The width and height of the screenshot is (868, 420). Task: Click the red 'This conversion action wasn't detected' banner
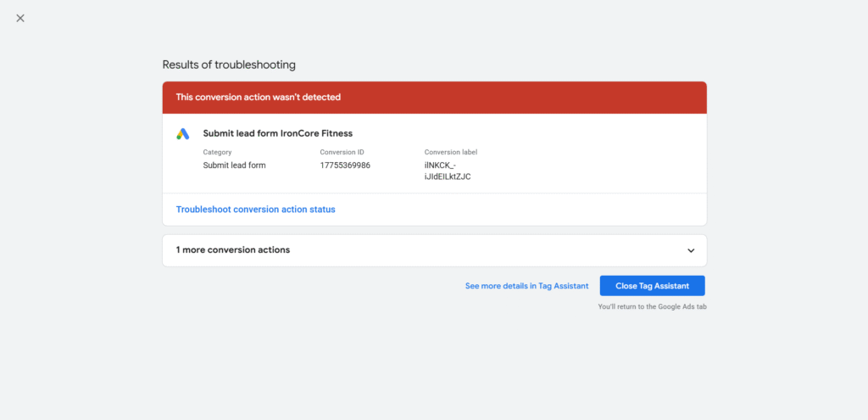pos(435,98)
